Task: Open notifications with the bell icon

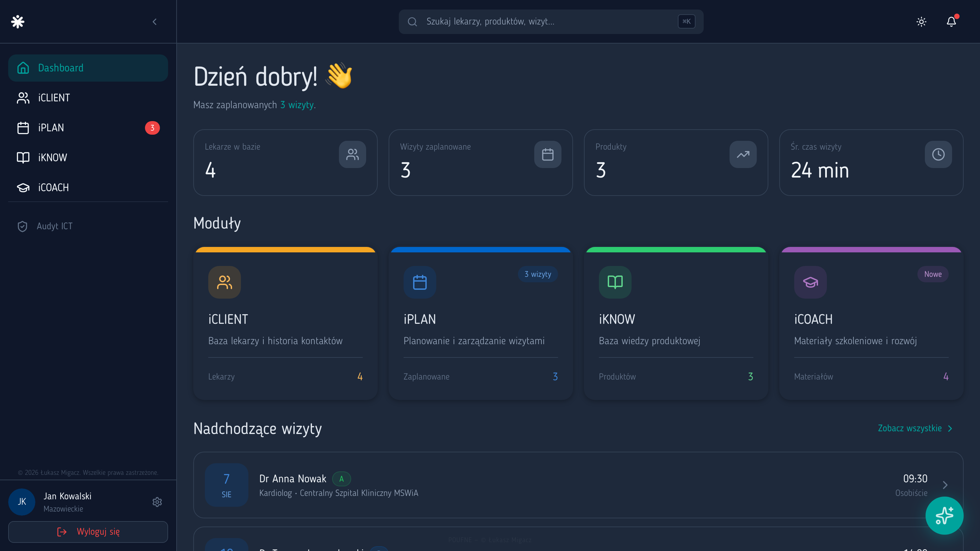Action: pos(951,22)
